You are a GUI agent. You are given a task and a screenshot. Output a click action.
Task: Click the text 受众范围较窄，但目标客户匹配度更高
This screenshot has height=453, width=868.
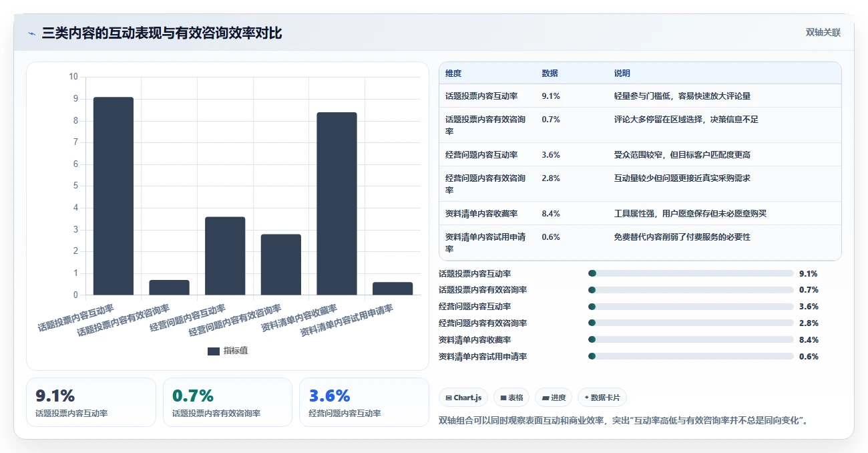(x=682, y=155)
